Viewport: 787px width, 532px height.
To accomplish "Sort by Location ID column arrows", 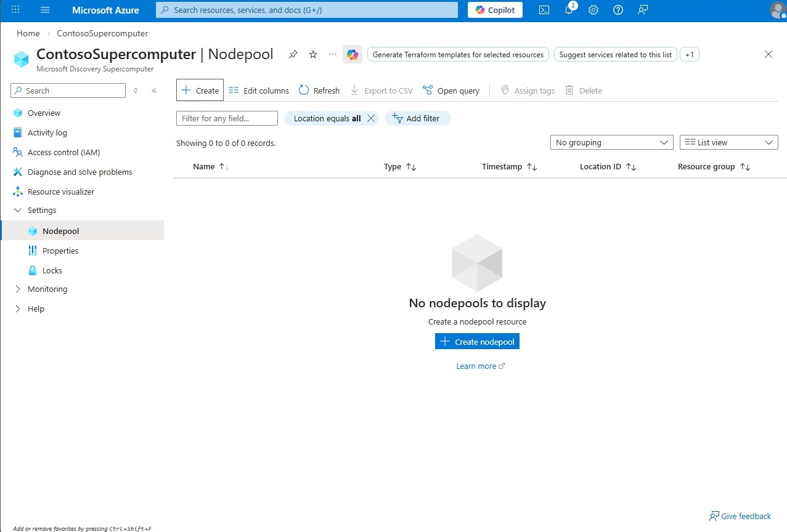I will click(631, 167).
